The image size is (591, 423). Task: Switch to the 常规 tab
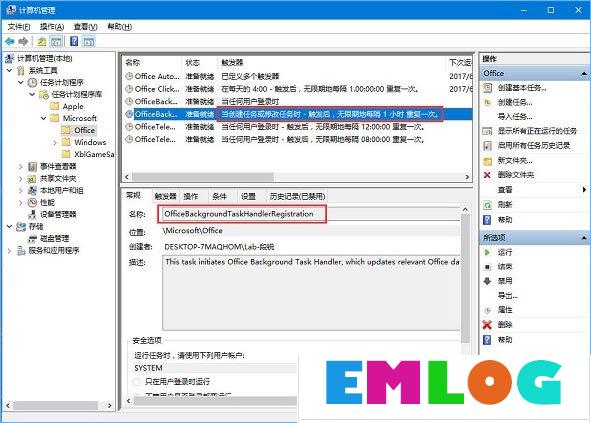tap(133, 195)
